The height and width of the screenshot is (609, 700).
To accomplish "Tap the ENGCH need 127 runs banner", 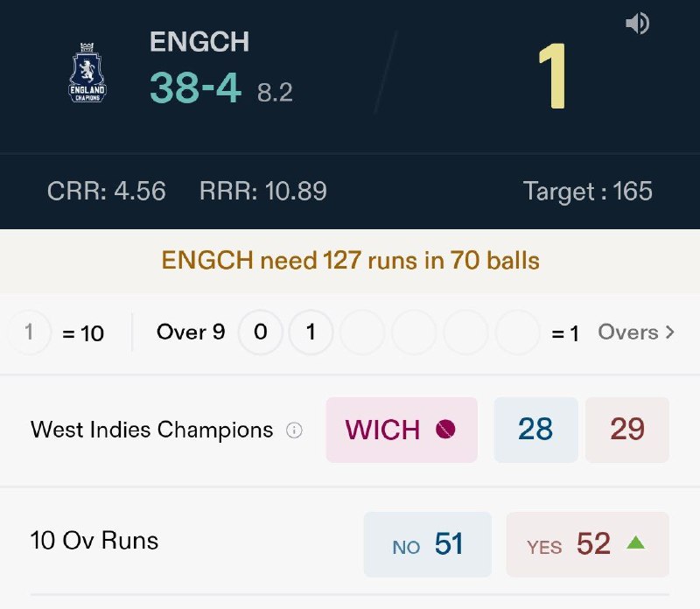I will (350, 260).
